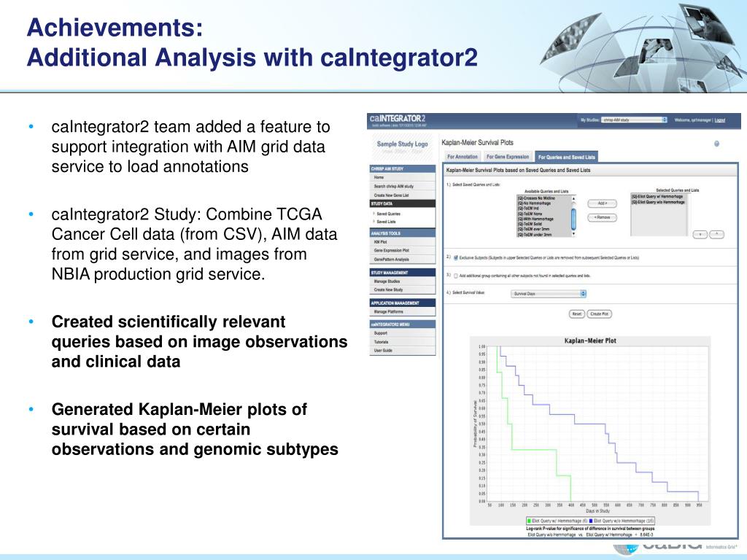Viewport: 747px width, 560px height.
Task: Open Search chrisp AIM study menu item
Action: [403, 186]
